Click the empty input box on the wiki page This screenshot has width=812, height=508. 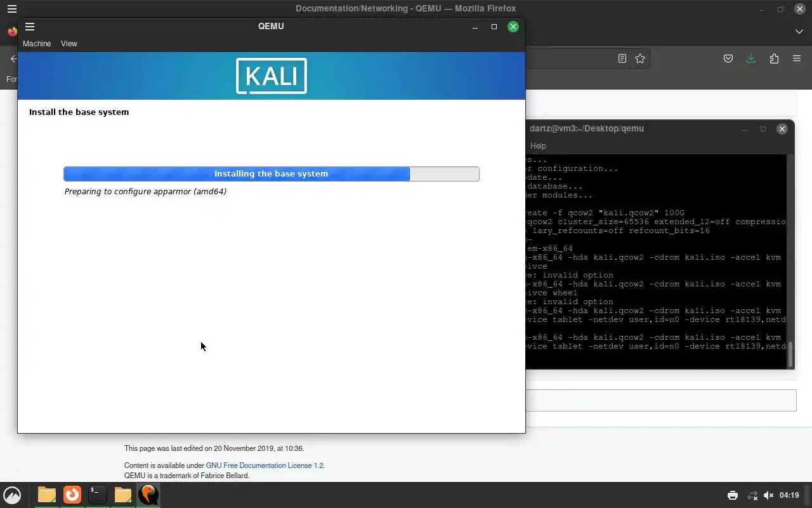tap(660, 401)
